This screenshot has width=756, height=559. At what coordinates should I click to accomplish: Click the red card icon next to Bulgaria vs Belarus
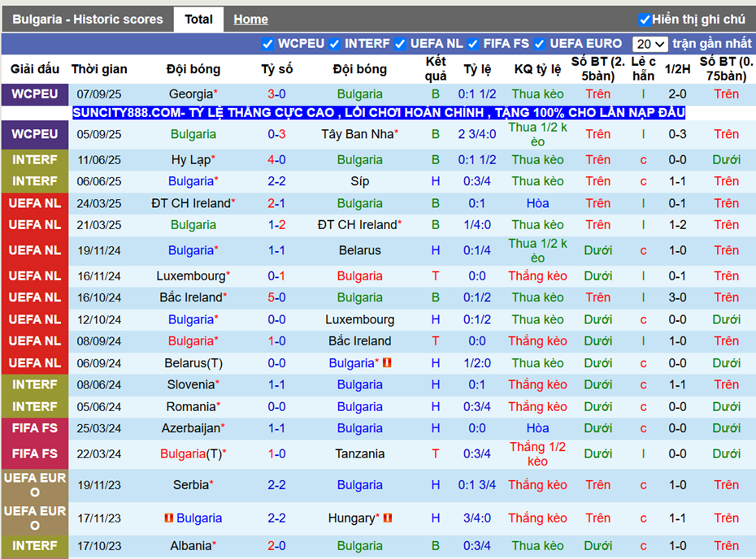click(387, 363)
